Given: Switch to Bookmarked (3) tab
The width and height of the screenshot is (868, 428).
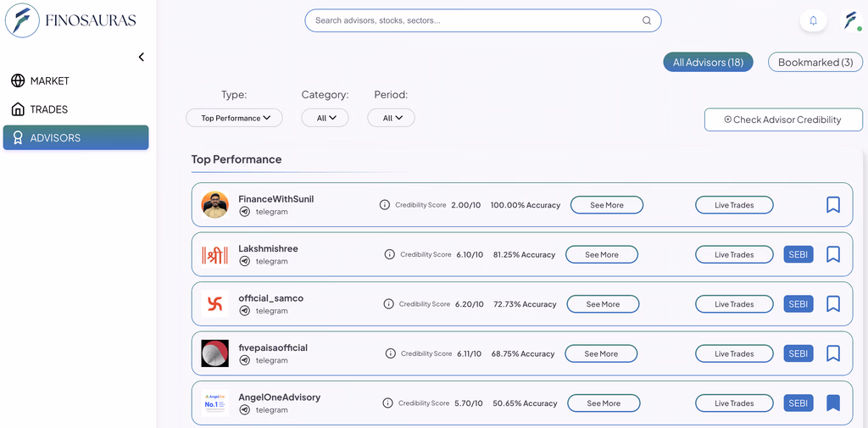Looking at the screenshot, I should coord(815,63).
